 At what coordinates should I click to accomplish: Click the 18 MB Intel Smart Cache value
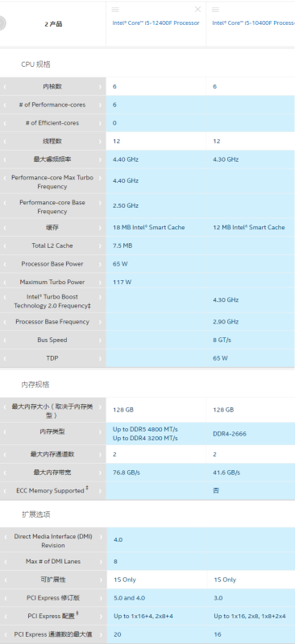148,227
